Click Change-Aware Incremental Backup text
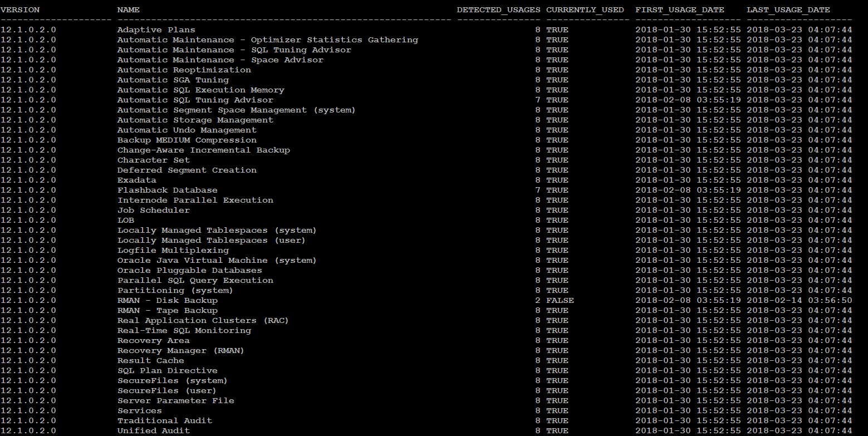Image resolution: width=868 pixels, height=436 pixels. [x=204, y=150]
